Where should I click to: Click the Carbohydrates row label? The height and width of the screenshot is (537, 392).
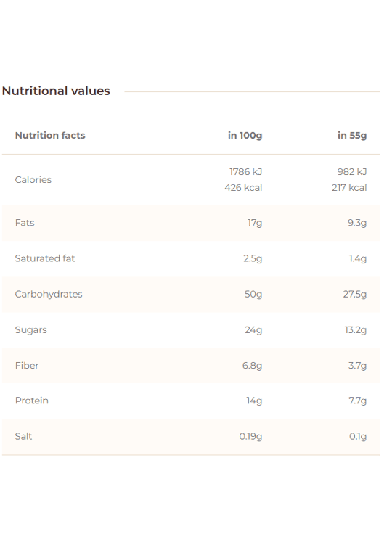pos(49,294)
